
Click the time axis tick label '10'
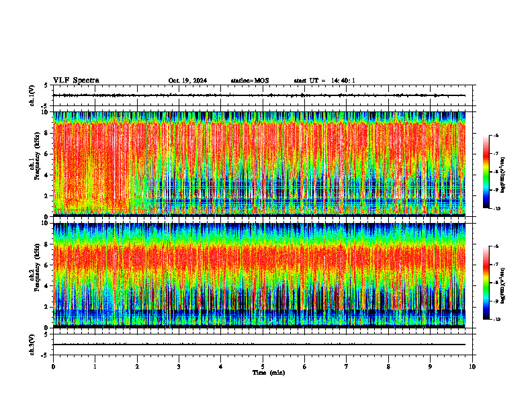472,367
